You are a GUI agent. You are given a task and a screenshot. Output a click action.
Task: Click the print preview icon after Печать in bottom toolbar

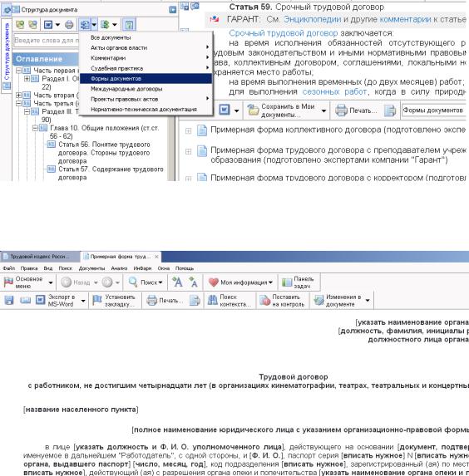(195, 300)
